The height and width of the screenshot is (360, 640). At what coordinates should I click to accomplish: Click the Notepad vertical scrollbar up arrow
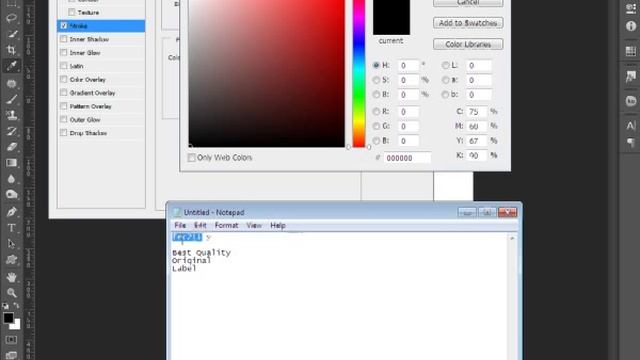pyautogui.click(x=512, y=238)
